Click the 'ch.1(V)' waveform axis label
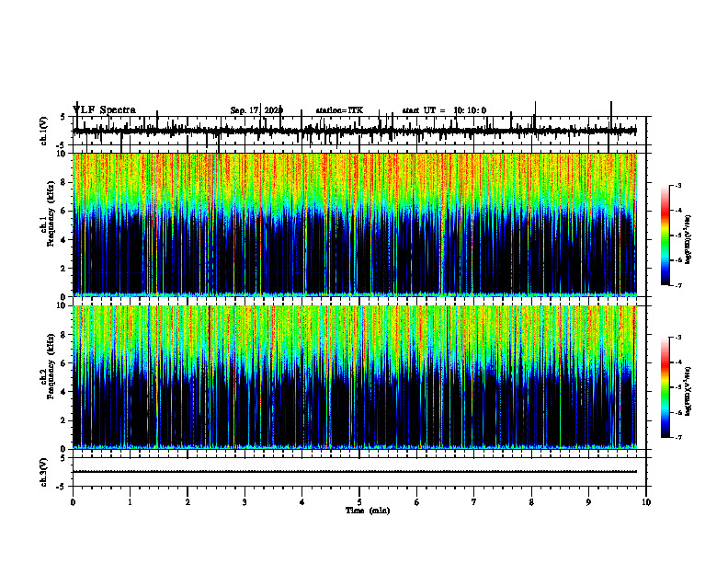The width and height of the screenshot is (728, 563). click(x=44, y=131)
